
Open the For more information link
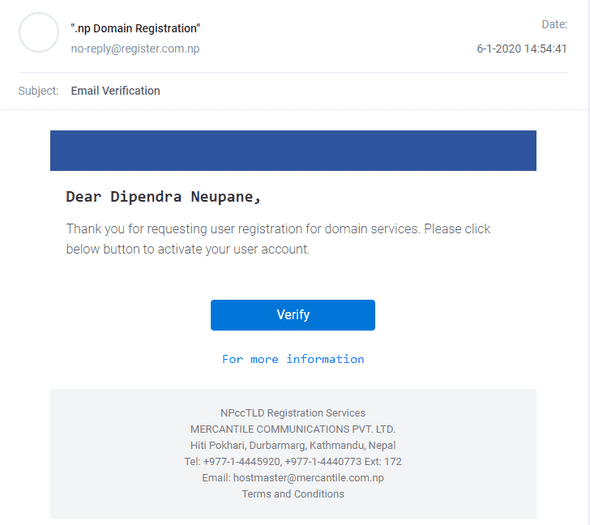293,359
